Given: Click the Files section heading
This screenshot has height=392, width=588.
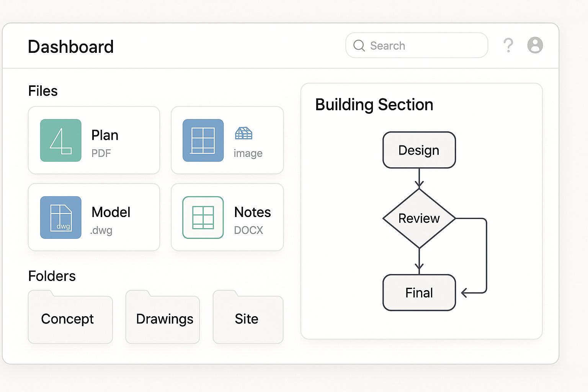Looking at the screenshot, I should (x=43, y=91).
